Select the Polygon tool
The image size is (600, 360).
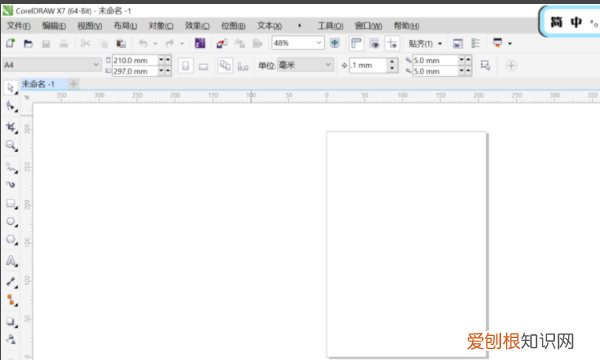tap(11, 239)
